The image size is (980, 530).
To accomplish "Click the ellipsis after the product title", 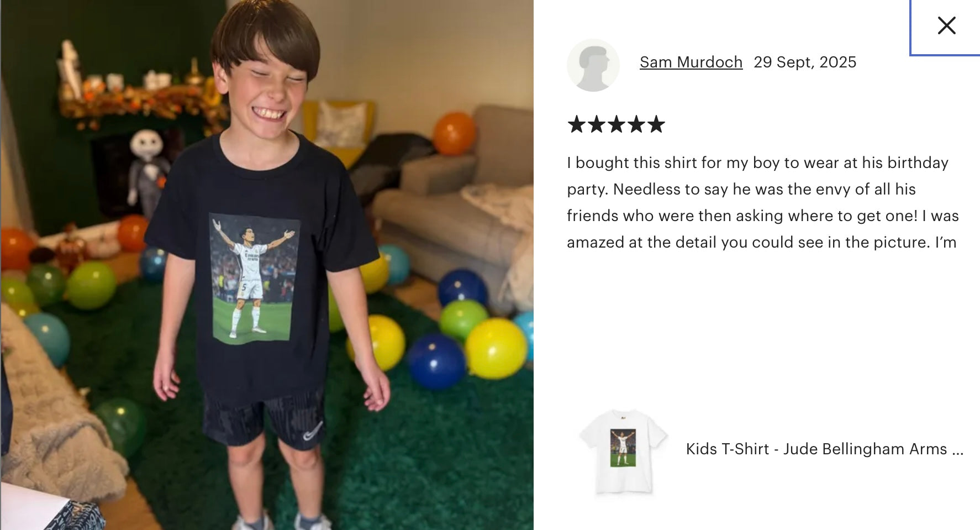I will pos(957,450).
